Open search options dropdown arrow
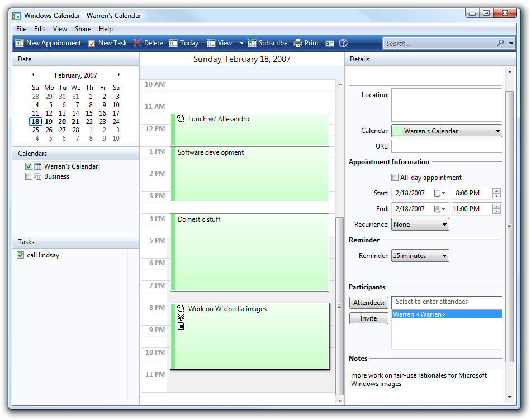Viewport: 531px width, 420px height. (x=511, y=44)
